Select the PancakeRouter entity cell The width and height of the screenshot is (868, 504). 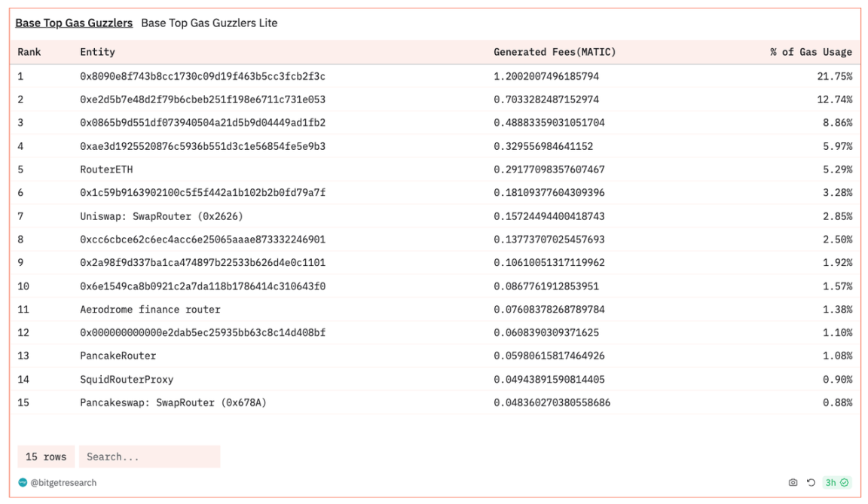tap(118, 356)
